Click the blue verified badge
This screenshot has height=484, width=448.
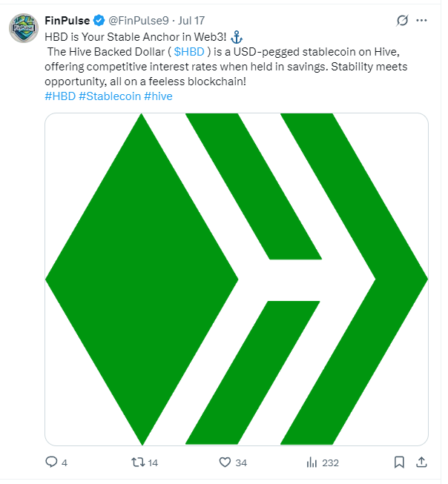(x=99, y=21)
